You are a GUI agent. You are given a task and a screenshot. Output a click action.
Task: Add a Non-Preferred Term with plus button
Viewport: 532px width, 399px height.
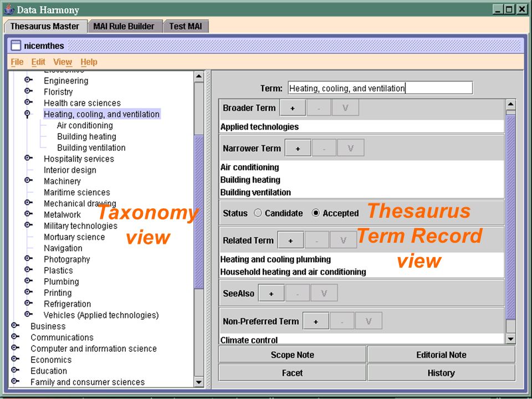pos(316,321)
